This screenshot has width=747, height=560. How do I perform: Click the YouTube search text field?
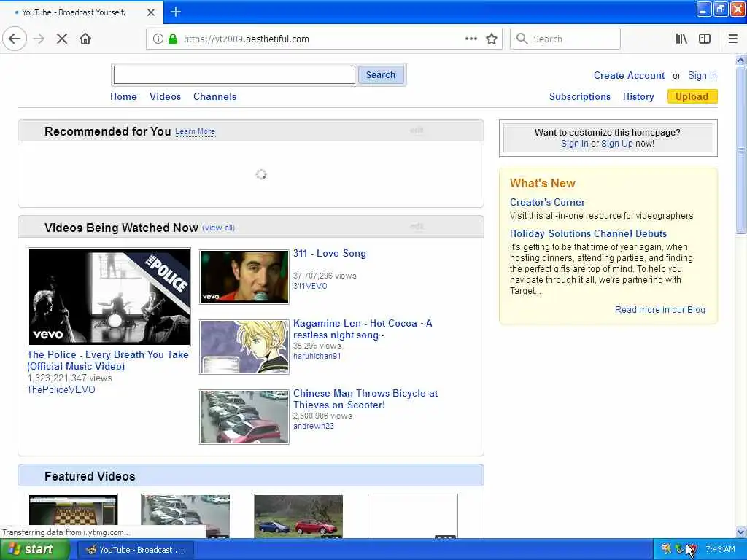coord(234,75)
